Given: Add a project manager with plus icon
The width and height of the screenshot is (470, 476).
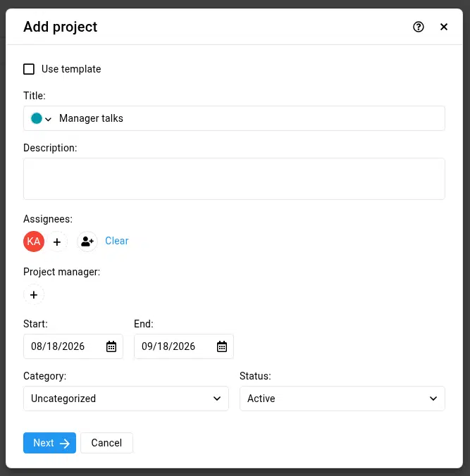Looking at the screenshot, I should [x=34, y=294].
